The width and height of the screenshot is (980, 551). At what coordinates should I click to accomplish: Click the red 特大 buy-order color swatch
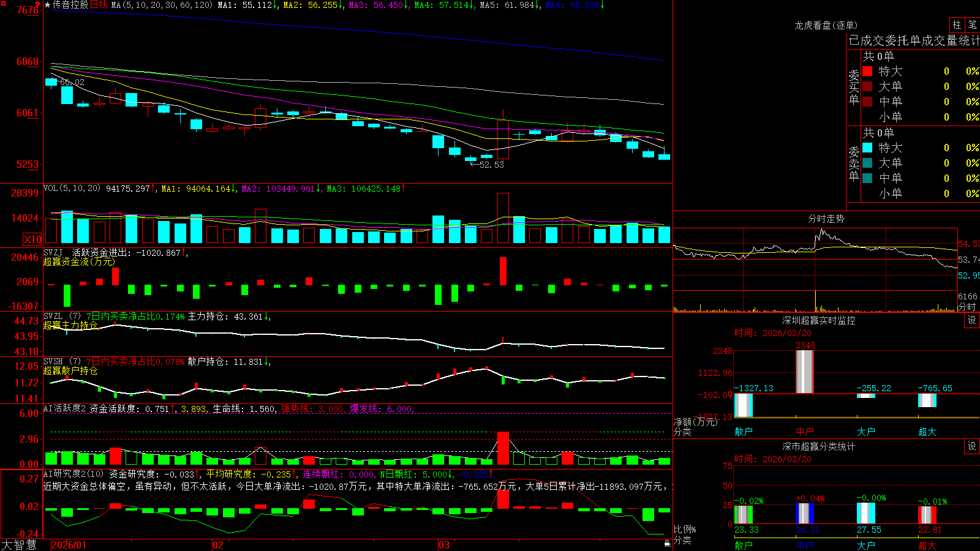coord(867,71)
